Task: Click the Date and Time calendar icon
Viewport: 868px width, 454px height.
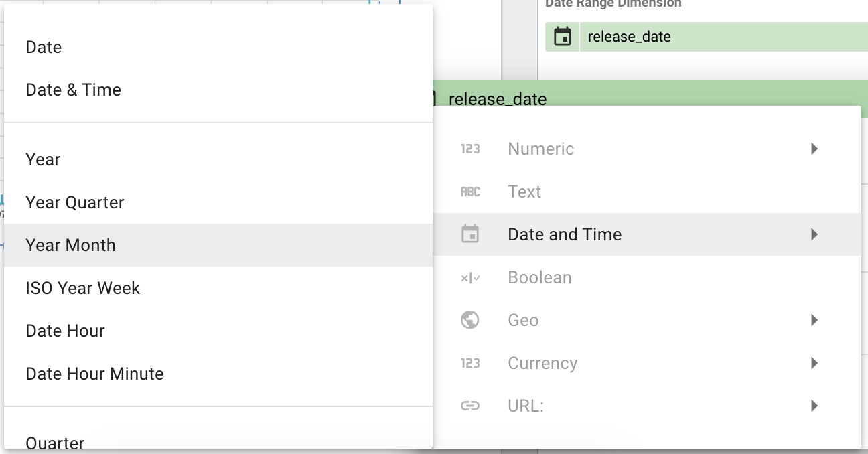Action: point(470,234)
